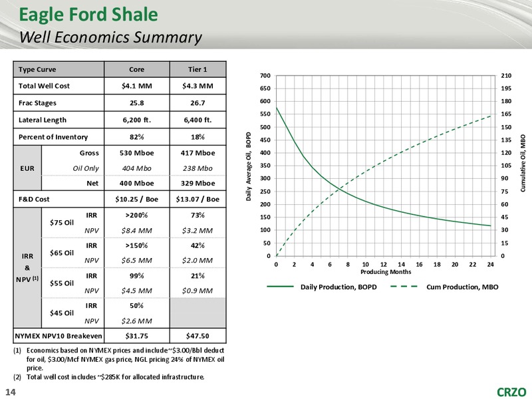Screen dimensions: 532x399
Task: Select the '$2.0 MM' NPV cell
Action: [x=198, y=261]
